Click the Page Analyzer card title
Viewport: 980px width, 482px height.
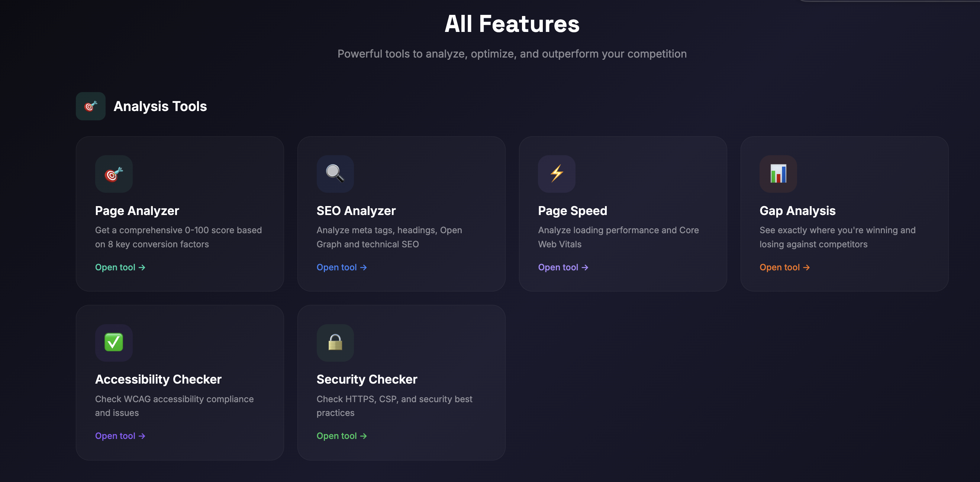137,211
